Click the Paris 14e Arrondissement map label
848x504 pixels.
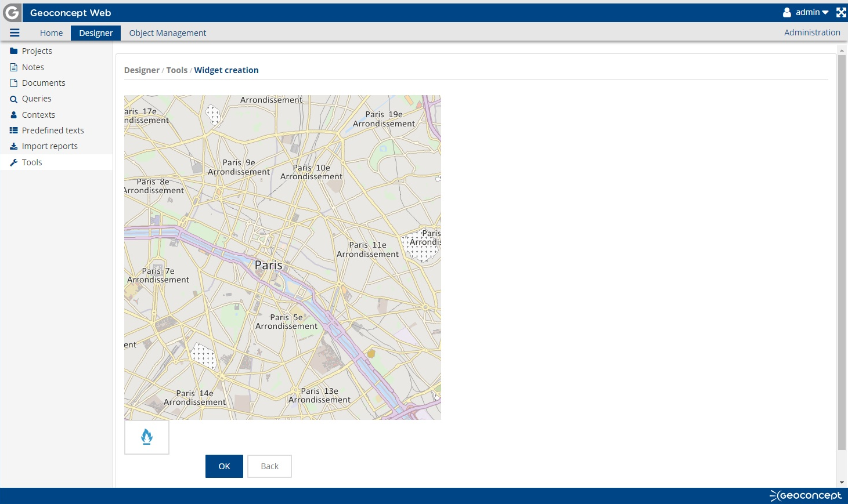[194, 398]
